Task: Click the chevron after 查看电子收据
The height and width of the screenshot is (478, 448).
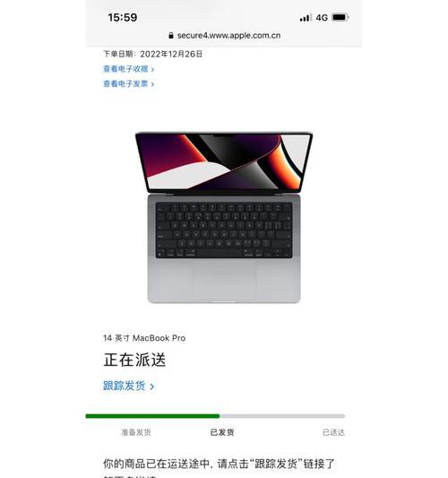Action: click(x=152, y=70)
